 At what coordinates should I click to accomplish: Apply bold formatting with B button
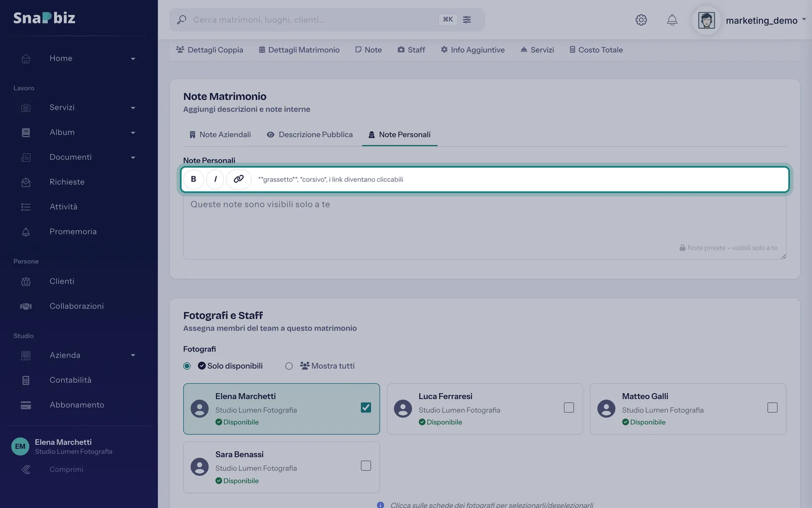(x=193, y=179)
